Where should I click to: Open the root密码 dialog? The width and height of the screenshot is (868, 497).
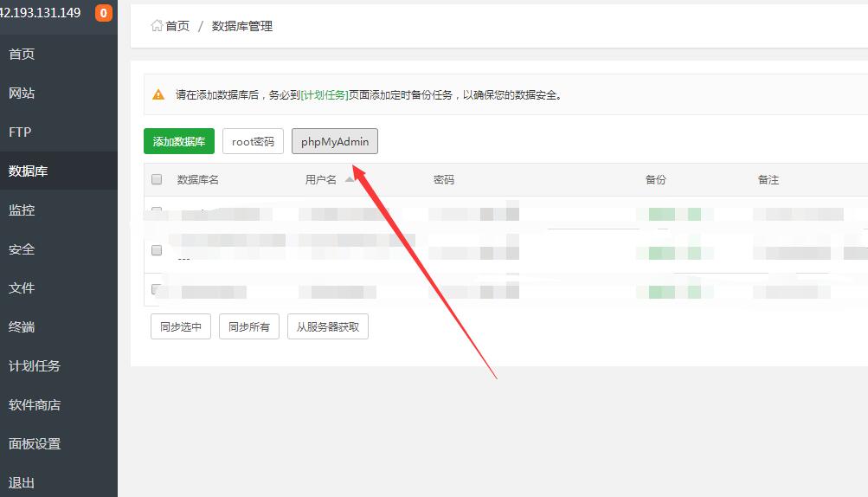253,142
